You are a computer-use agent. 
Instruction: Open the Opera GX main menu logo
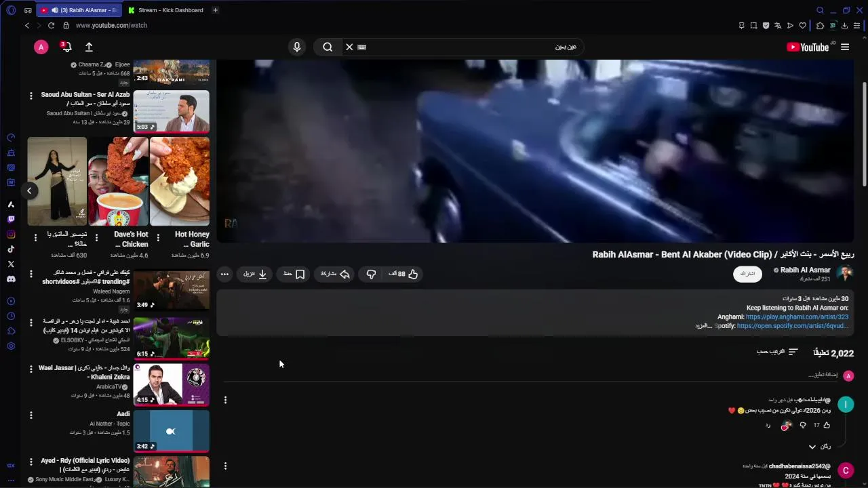click(x=11, y=10)
